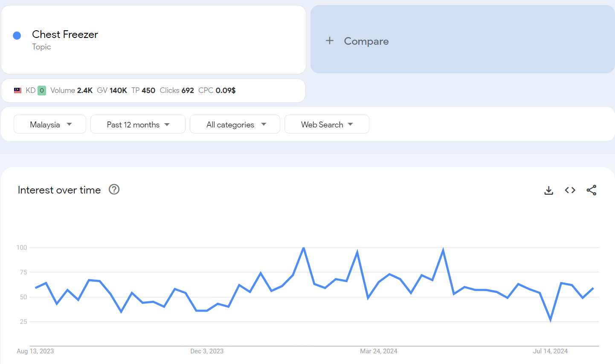Click the CPC 0.09$ metric
615x364 pixels.
[217, 90]
